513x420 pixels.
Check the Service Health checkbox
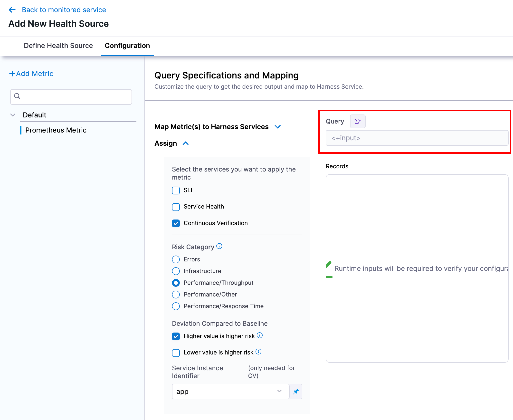[x=176, y=207]
